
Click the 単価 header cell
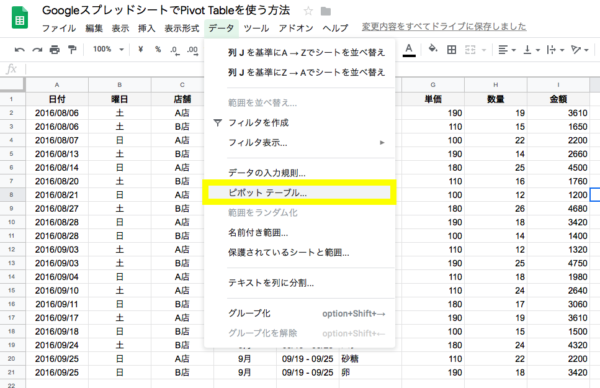point(433,99)
